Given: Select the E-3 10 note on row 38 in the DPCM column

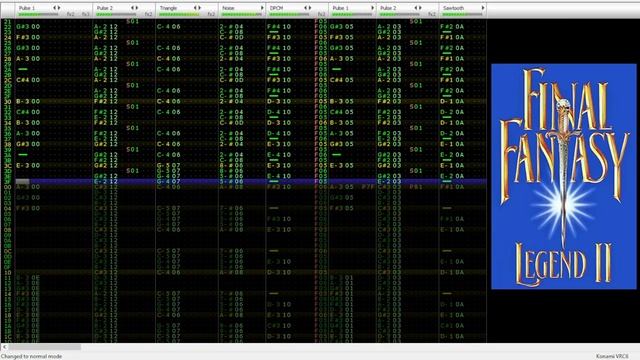Looking at the screenshot, I should pos(279,144).
